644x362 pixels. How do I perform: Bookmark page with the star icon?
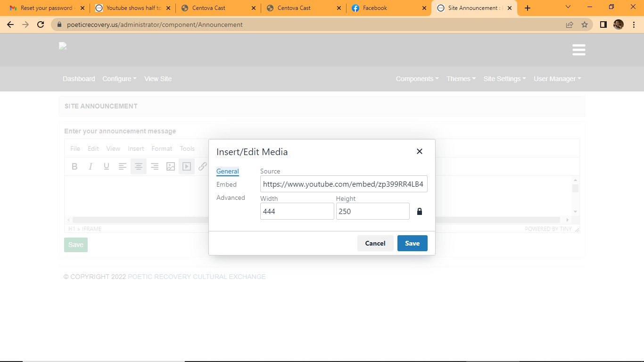[x=585, y=25]
